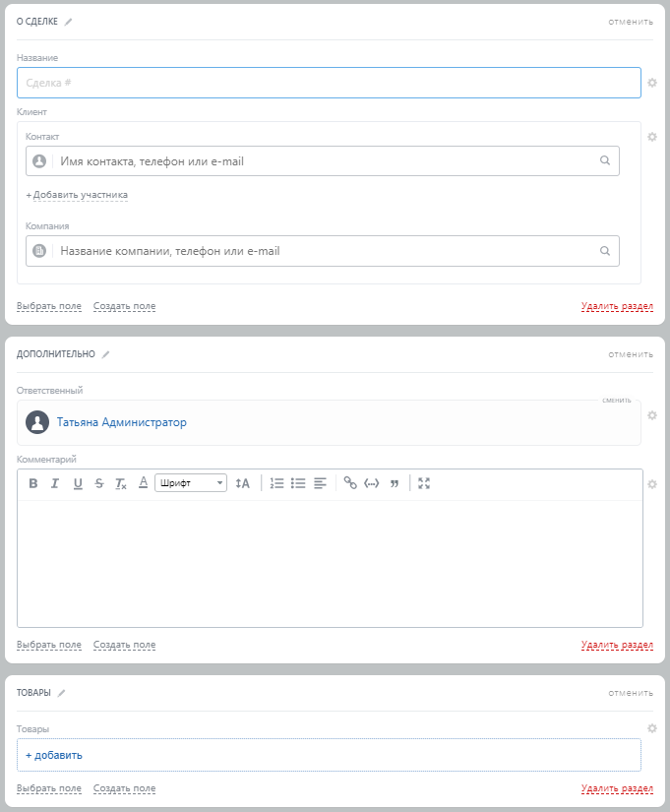Apply italic formatting in comment editor
670x812 pixels.
coord(55,483)
